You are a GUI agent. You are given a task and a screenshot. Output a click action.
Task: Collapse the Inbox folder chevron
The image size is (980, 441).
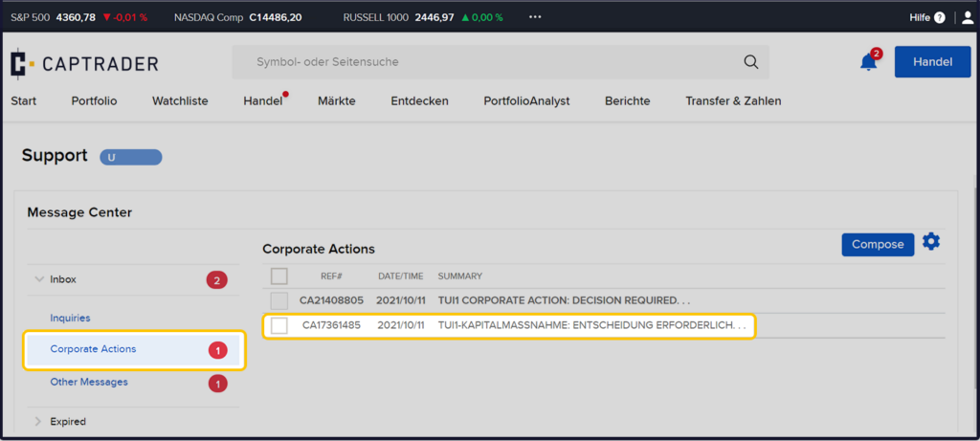38,280
